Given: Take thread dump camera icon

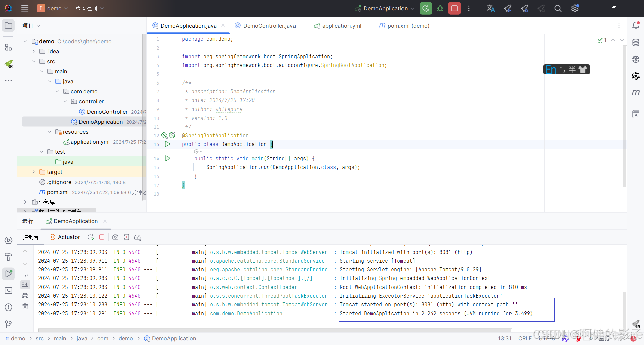Looking at the screenshot, I should (115, 237).
